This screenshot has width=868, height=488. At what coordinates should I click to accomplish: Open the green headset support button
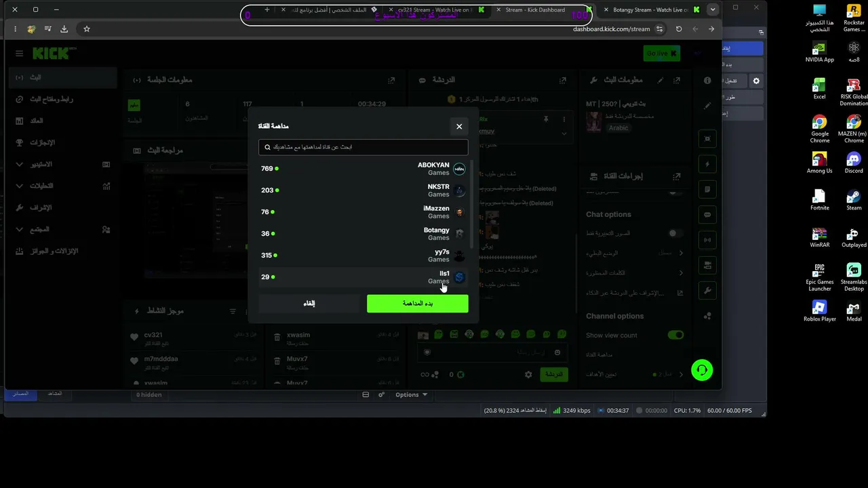coord(702,370)
